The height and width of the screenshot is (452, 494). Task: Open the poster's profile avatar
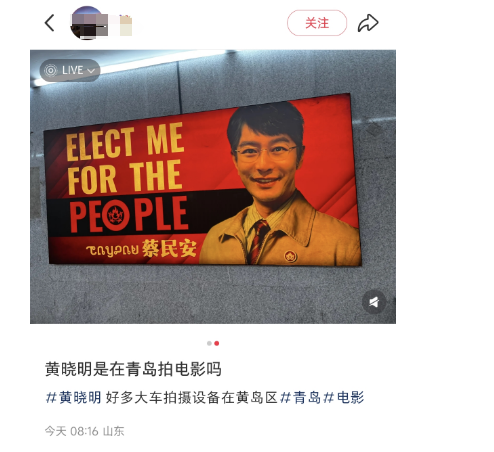click(x=86, y=23)
